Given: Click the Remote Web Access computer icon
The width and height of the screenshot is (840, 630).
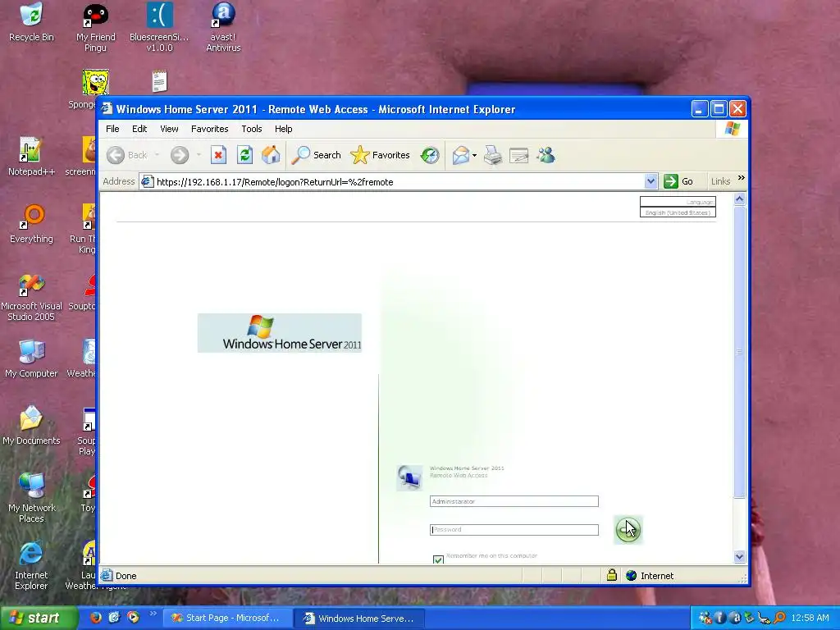Looking at the screenshot, I should click(x=409, y=477).
